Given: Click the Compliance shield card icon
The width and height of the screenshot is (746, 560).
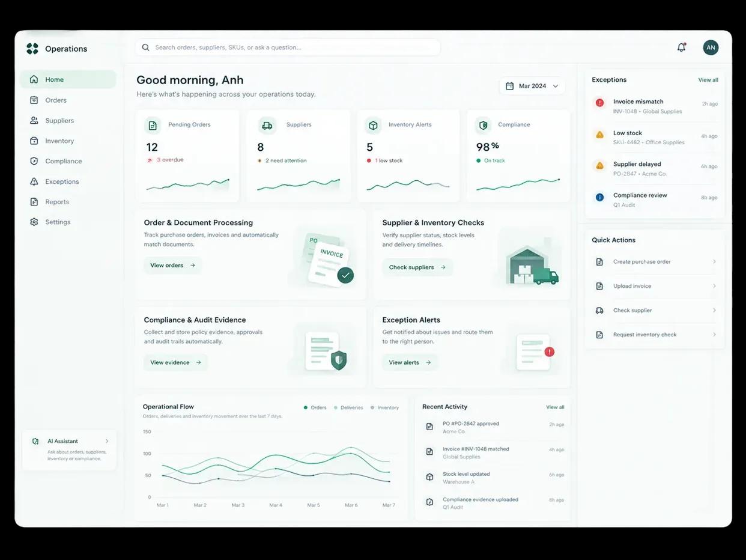Looking at the screenshot, I should click(483, 125).
